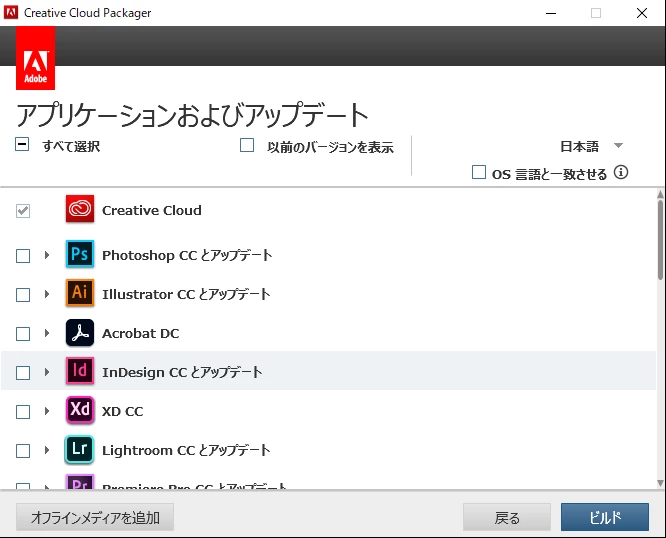Enable the 以前のバージョンを表示 checkbox
Image resolution: width=666 pixels, height=538 pixels.
pyautogui.click(x=247, y=145)
